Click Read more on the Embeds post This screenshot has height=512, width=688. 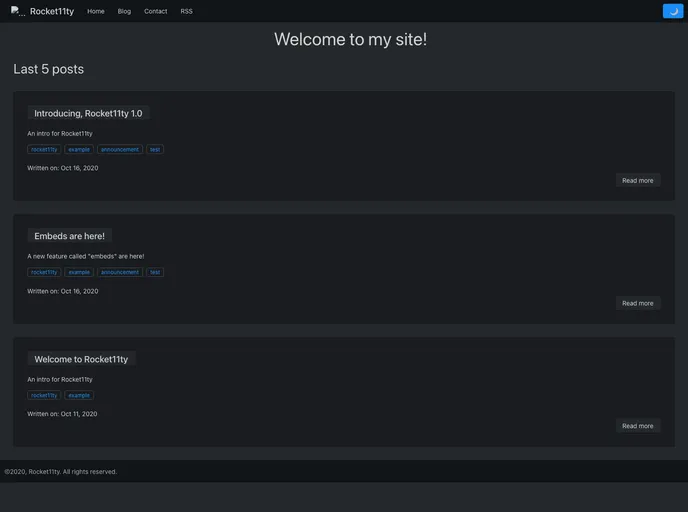637,303
